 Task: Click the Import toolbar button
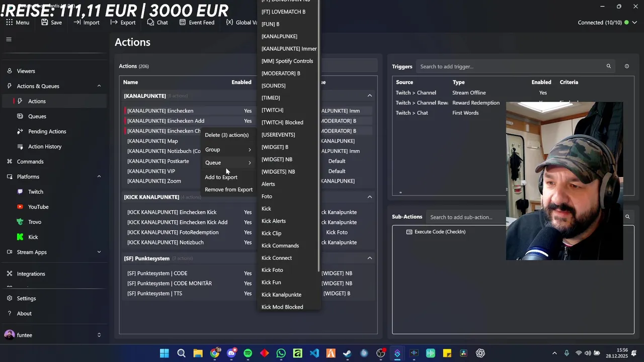click(x=87, y=23)
